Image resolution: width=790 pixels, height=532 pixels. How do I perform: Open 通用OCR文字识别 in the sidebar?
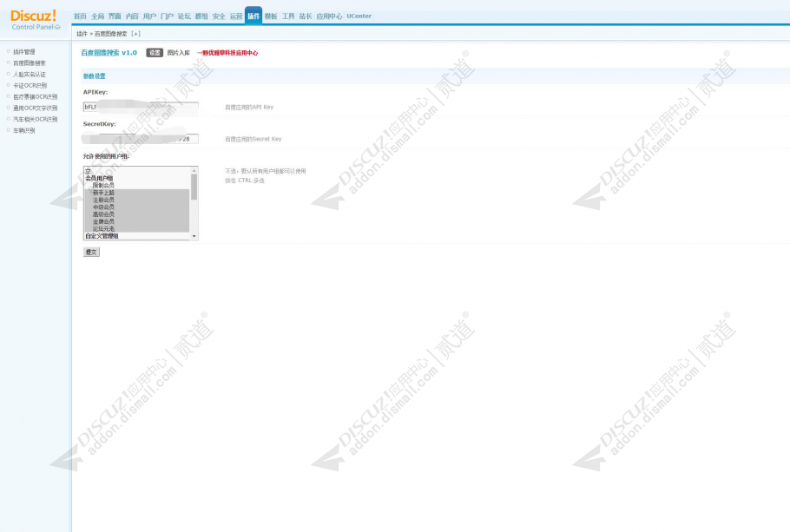35,108
